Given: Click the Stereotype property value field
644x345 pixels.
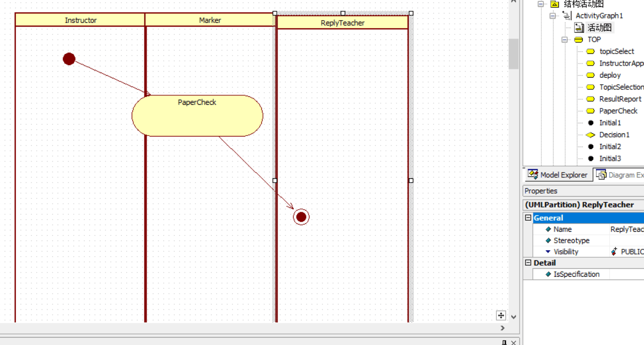Looking at the screenshot, I should click(627, 241).
